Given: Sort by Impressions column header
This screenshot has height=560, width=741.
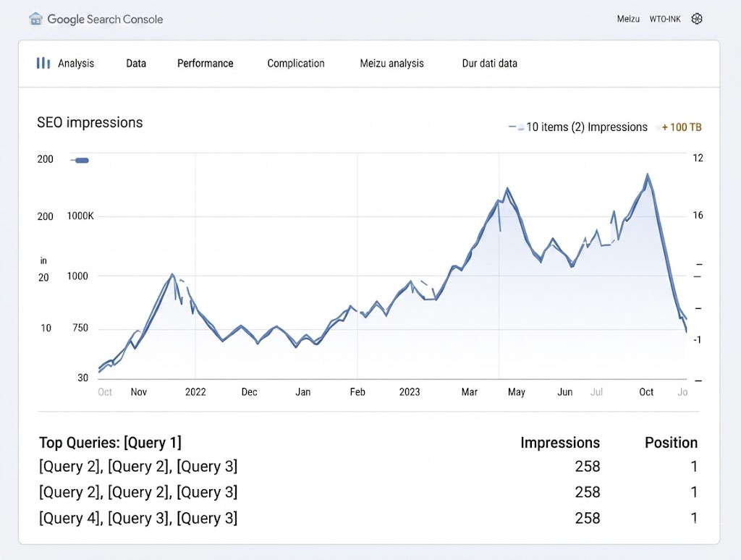Looking at the screenshot, I should pos(560,442).
